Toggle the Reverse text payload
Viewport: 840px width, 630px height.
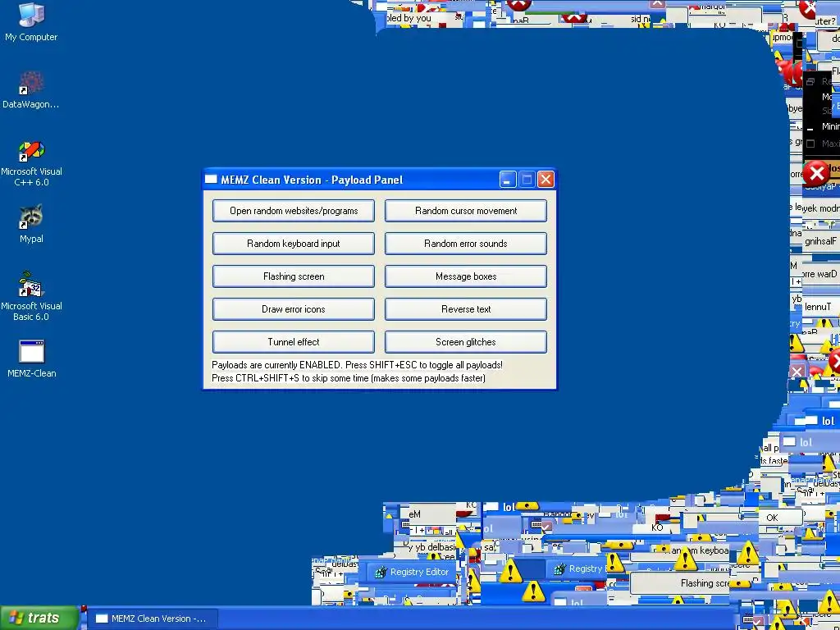[466, 309]
